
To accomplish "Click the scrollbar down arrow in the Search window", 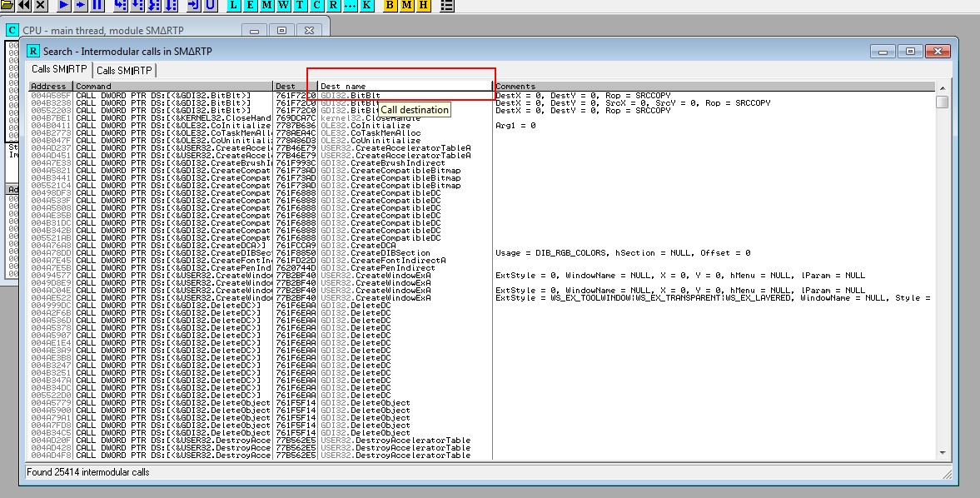I will point(942,453).
